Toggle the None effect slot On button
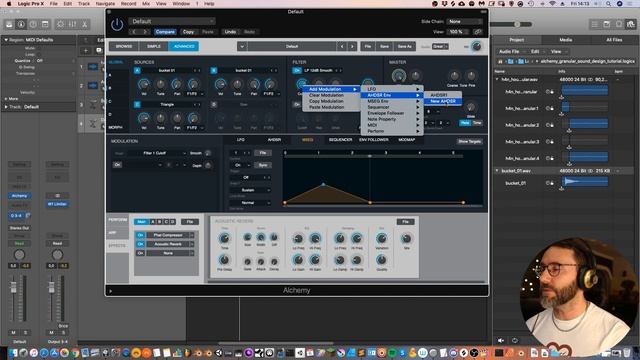 tap(140, 253)
